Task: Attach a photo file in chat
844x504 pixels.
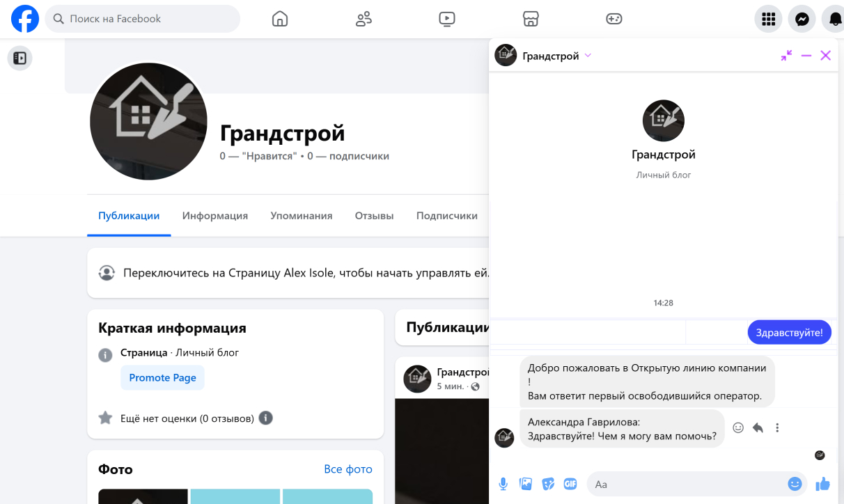Action: point(526,484)
